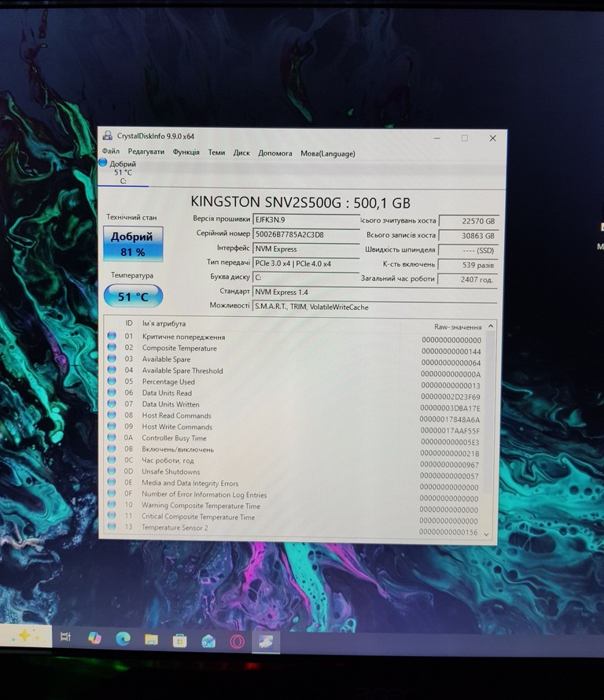Click status icon for Number of Error Information Log Entries
Screen dimensions: 604x700
coord(112,493)
